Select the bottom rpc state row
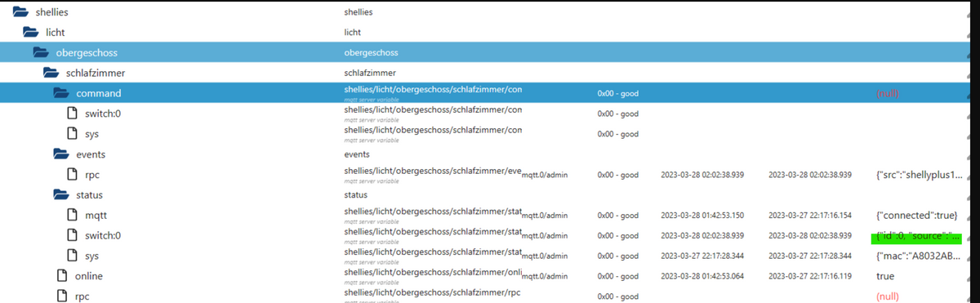The width and height of the screenshot is (980, 303). click(490, 296)
